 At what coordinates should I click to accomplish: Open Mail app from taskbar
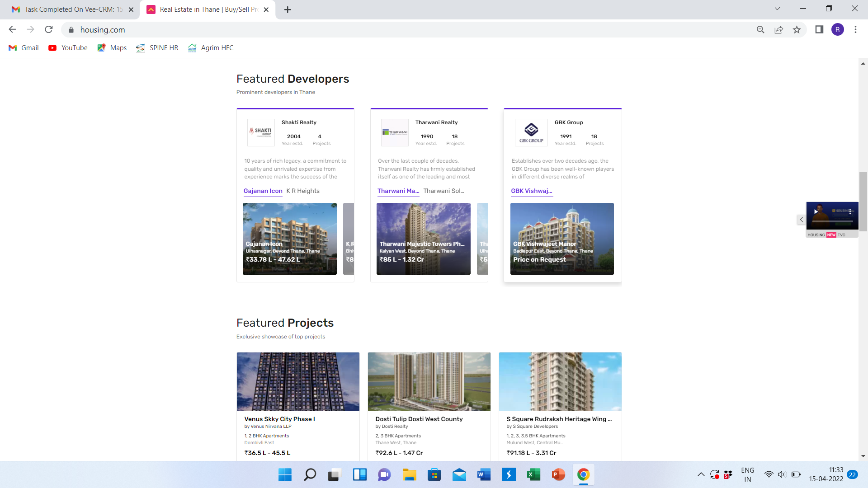(459, 475)
